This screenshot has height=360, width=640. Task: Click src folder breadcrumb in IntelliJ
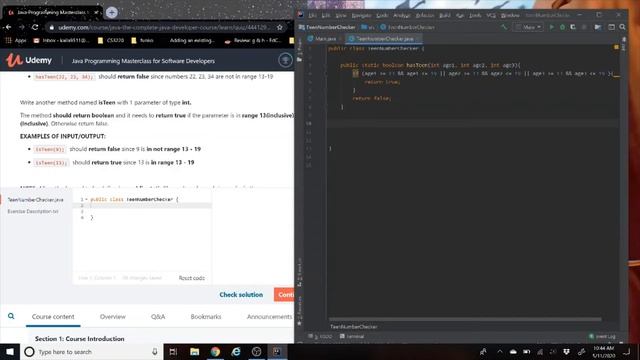[368, 27]
